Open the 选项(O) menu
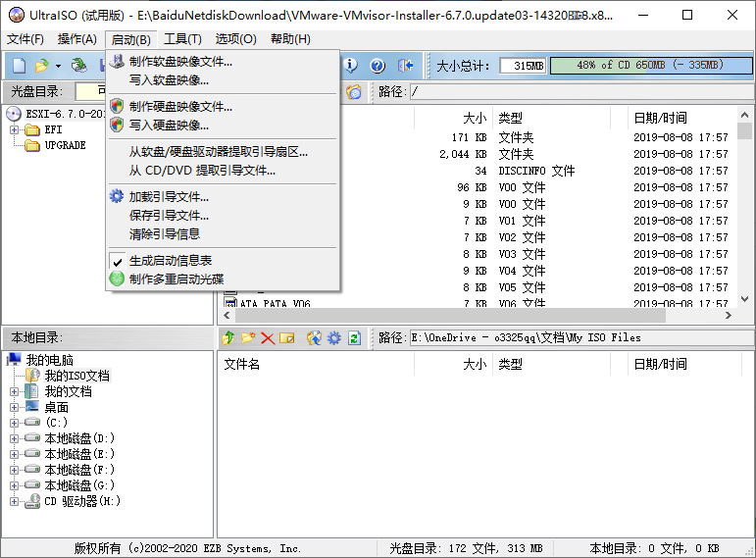The height and width of the screenshot is (558, 756). click(235, 39)
